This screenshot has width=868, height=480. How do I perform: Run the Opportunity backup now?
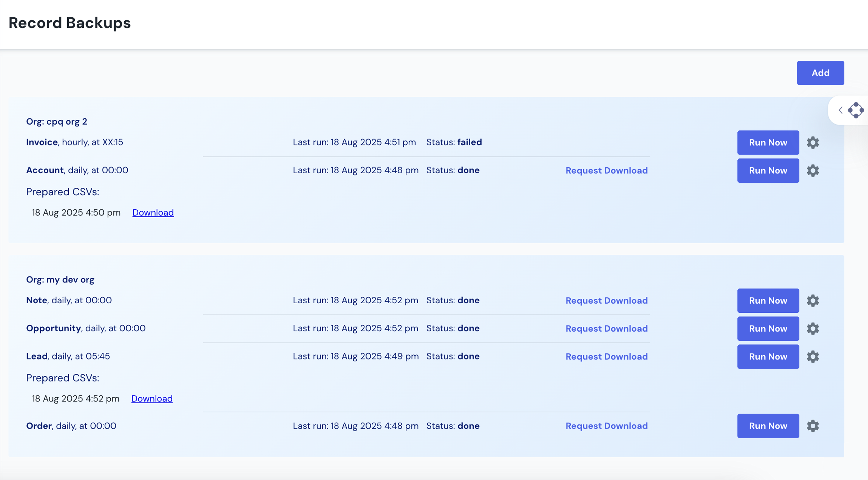pos(768,328)
